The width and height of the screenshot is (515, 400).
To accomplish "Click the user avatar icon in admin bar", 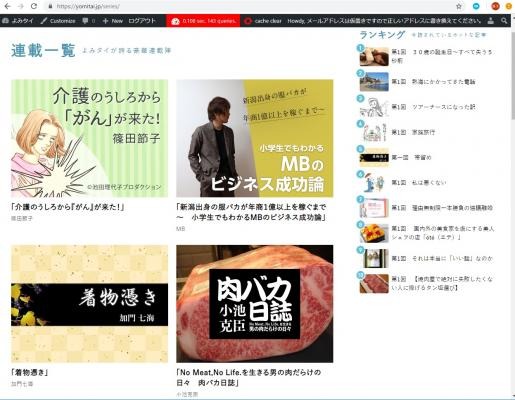I will [490, 21].
